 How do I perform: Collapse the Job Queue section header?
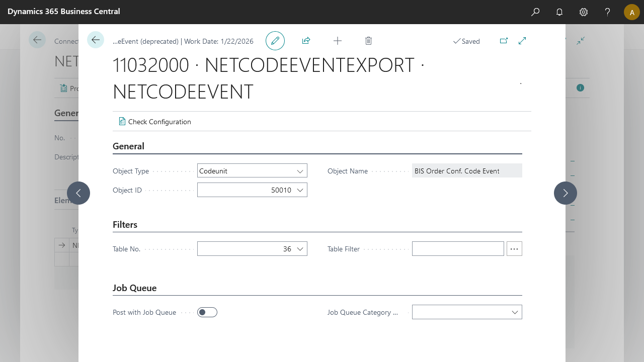(134, 288)
